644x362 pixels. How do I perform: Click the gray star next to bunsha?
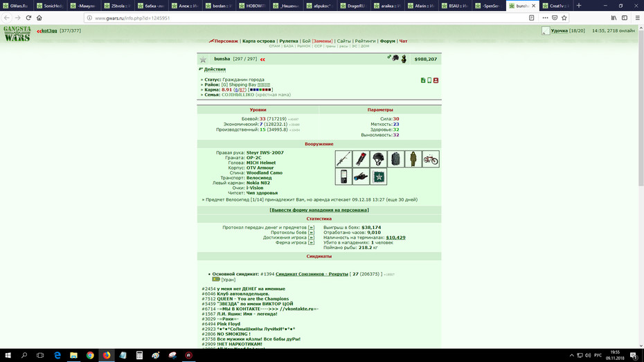(x=203, y=60)
